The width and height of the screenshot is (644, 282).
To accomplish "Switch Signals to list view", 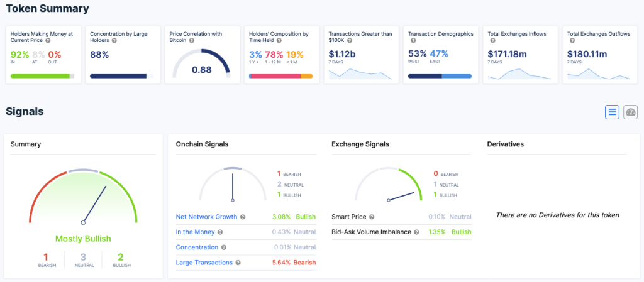I will pyautogui.click(x=612, y=112).
